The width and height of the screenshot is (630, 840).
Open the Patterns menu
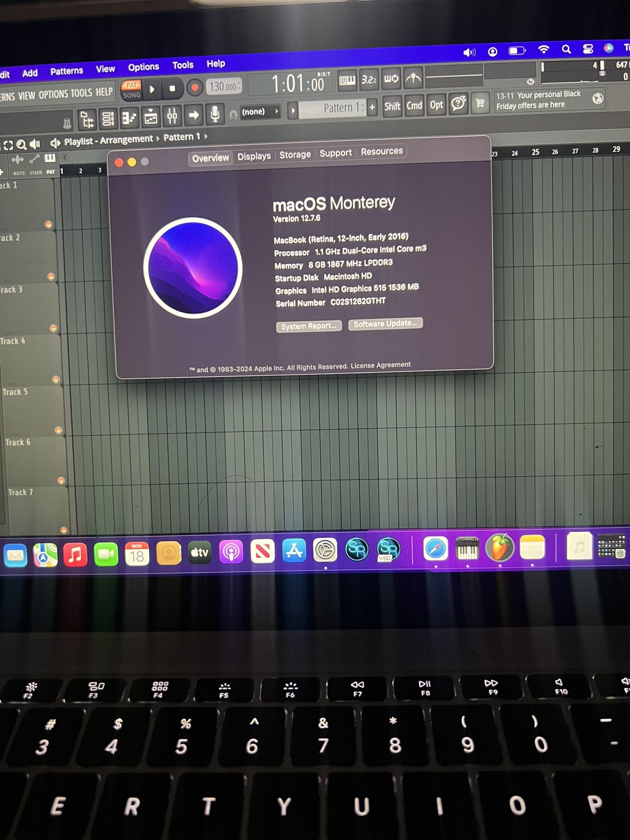coord(66,71)
